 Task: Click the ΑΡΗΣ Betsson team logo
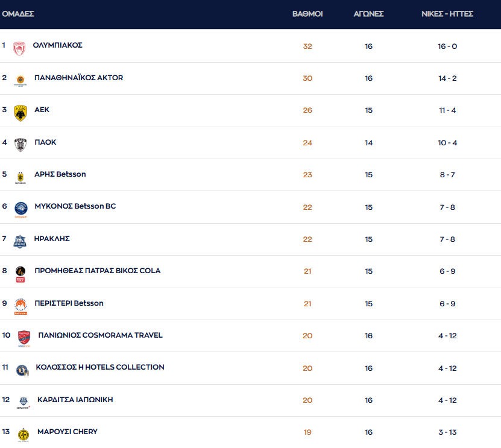point(20,177)
